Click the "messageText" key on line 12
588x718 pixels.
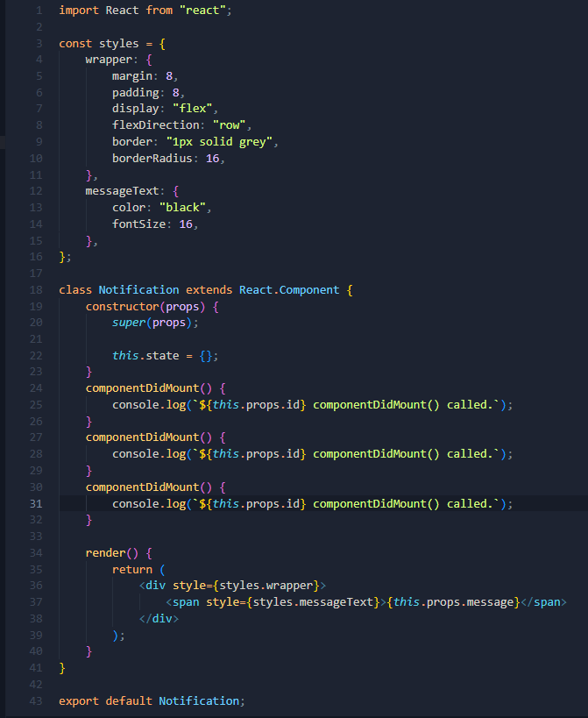coord(122,191)
